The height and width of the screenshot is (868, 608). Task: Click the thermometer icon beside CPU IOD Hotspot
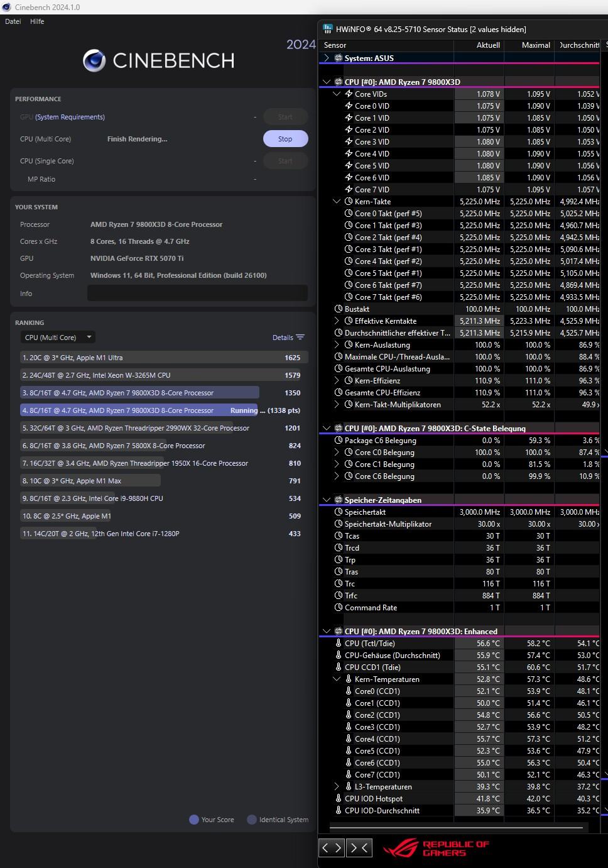(339, 798)
